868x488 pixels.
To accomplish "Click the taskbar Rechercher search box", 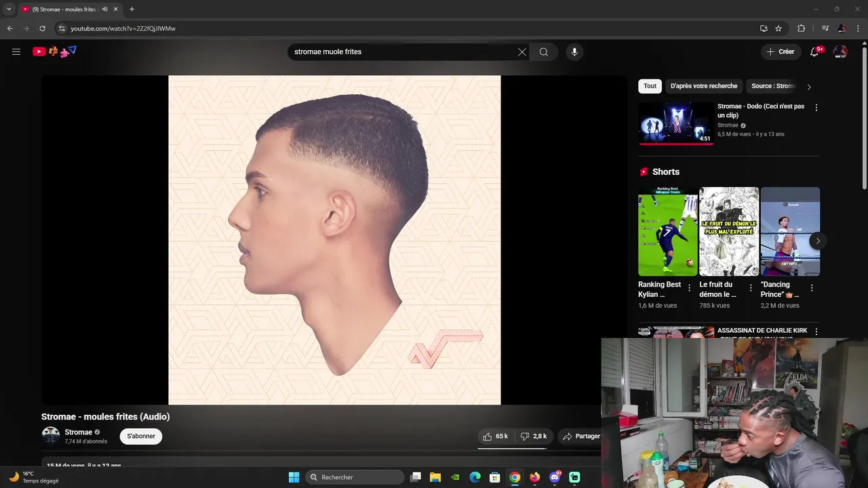I will 355,477.
